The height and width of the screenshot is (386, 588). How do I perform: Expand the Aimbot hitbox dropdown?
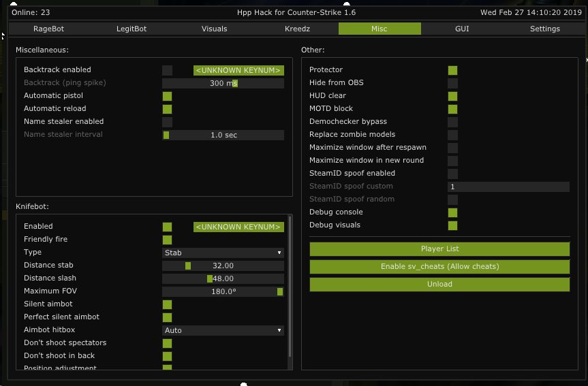coord(223,330)
